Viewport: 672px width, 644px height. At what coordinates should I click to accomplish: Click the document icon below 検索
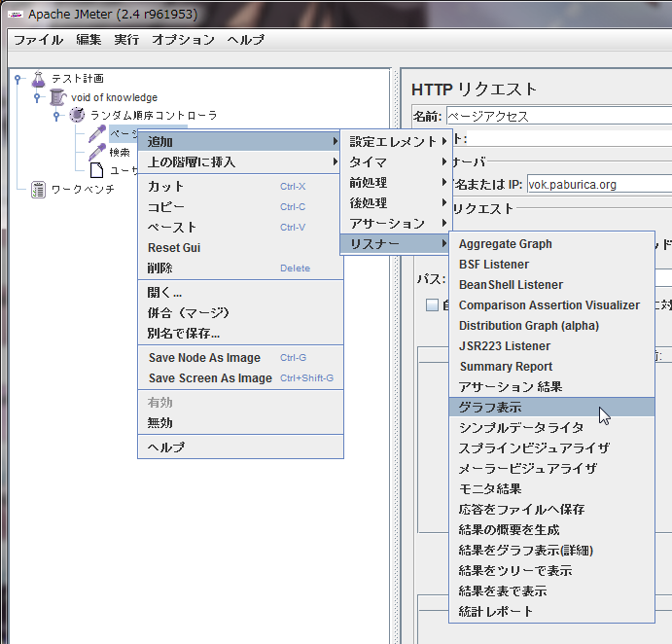(x=97, y=170)
